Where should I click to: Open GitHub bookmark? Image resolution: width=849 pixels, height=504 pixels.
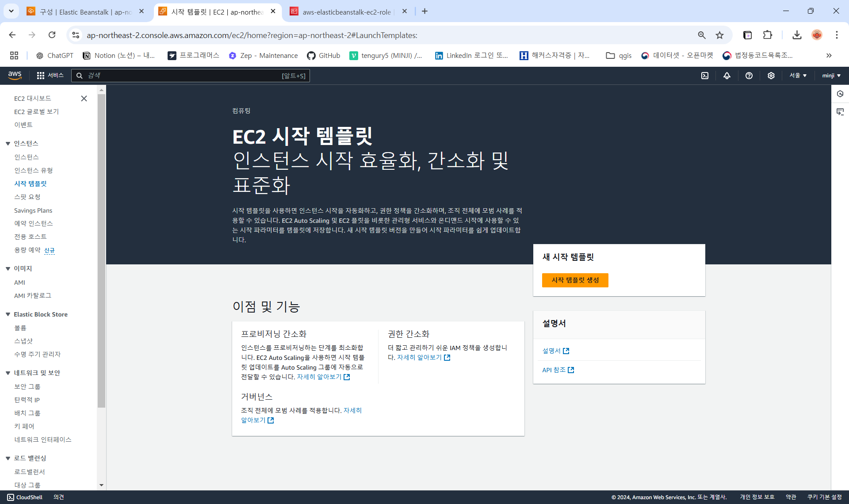[x=324, y=55]
